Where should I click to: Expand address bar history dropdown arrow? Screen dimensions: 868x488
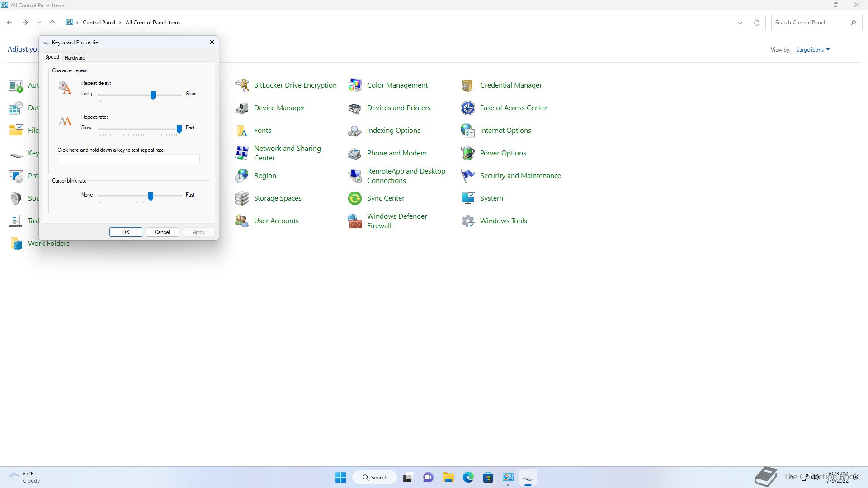coord(740,23)
